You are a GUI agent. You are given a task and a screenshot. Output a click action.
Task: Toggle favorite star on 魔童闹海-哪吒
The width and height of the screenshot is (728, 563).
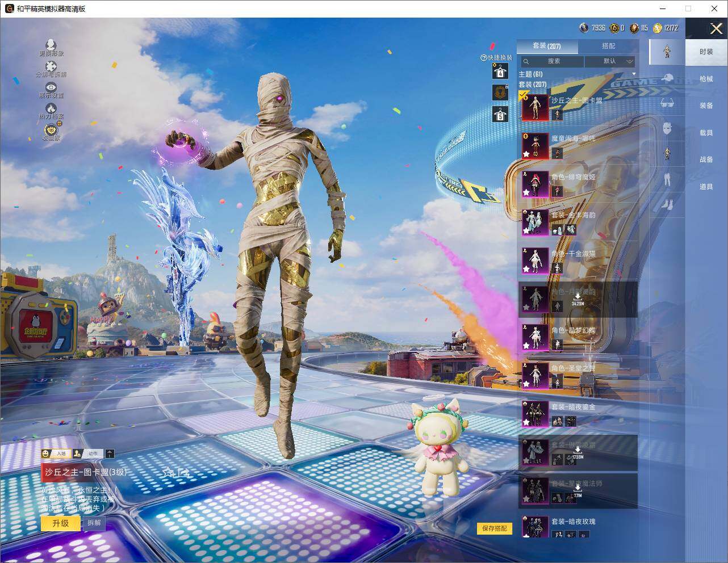526,154
